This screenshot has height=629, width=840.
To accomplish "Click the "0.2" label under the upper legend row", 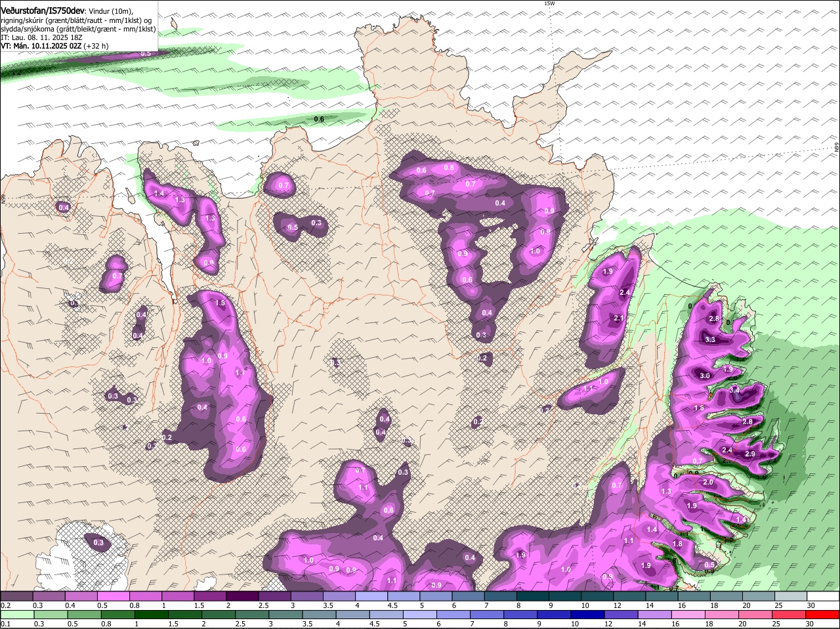I will coord(5,605).
